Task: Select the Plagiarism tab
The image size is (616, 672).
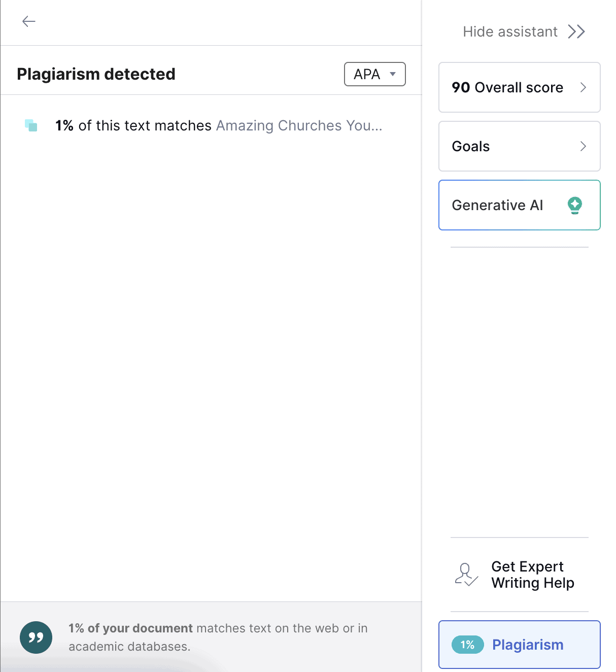Action: coord(528,645)
